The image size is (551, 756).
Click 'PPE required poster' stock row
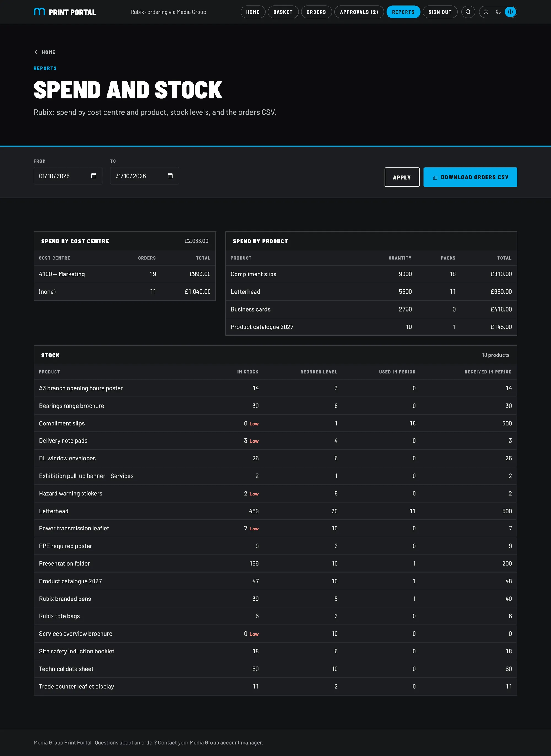tap(275, 546)
